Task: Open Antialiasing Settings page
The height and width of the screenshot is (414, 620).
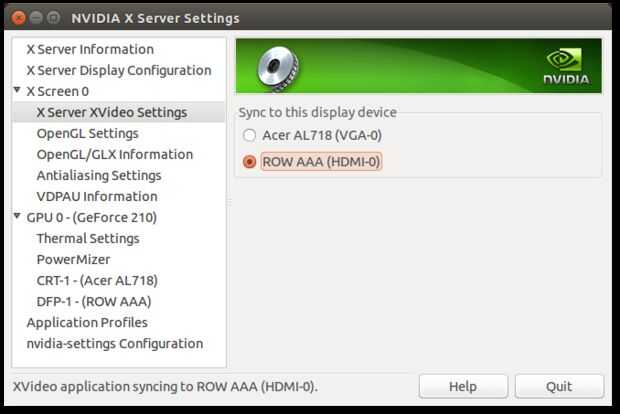Action: click(98, 175)
